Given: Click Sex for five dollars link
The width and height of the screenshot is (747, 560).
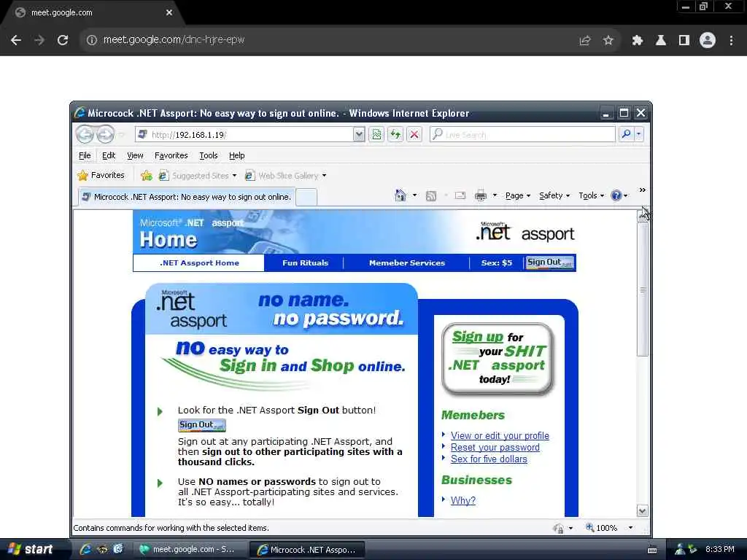Looking at the screenshot, I should pos(489,459).
